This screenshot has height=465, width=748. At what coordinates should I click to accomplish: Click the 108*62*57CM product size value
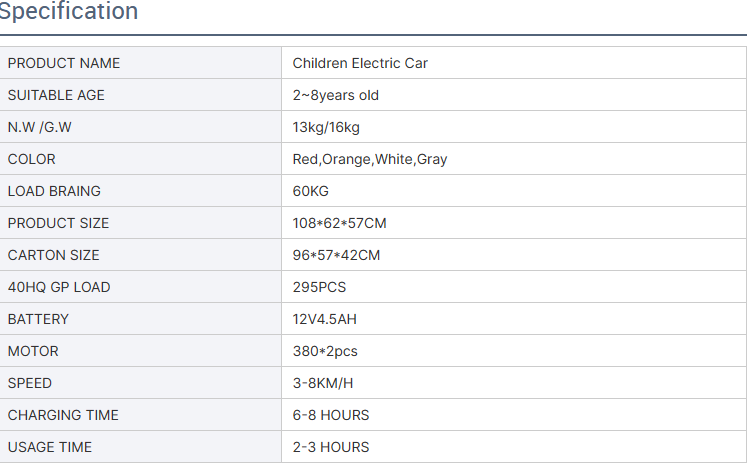[339, 223]
